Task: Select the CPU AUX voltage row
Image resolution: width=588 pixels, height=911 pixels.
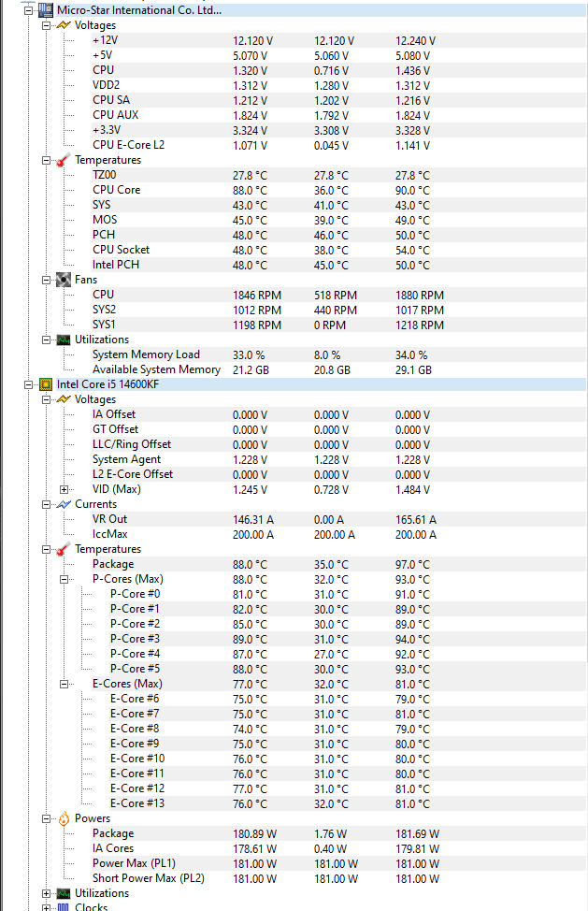Action: tap(337, 115)
